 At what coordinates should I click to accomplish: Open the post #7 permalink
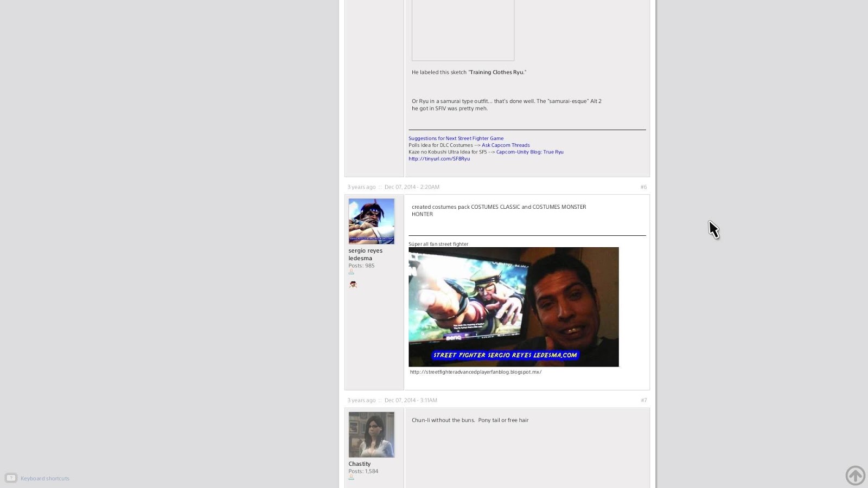click(x=643, y=400)
